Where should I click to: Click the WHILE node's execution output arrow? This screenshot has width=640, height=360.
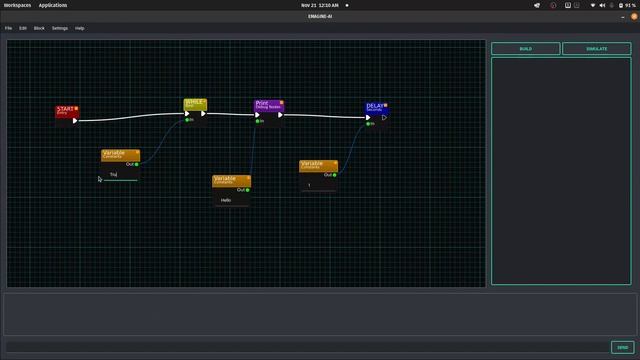(x=203, y=113)
